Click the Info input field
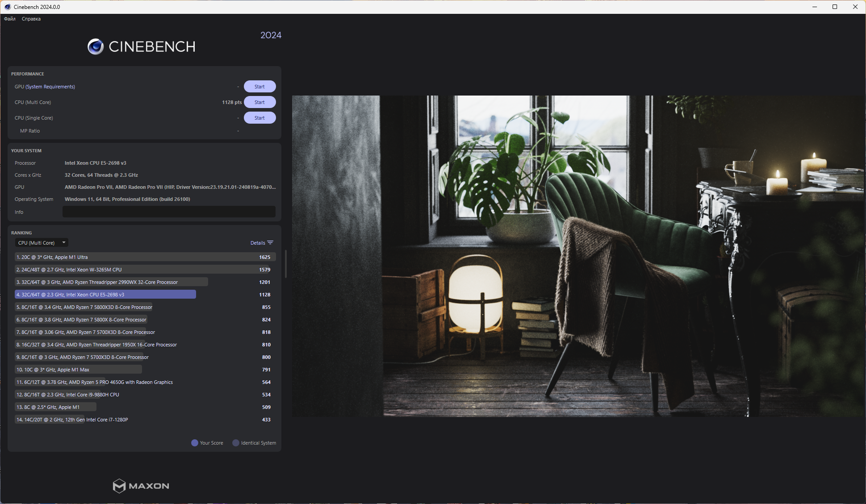Screen dimensions: 866x504 click(169, 212)
